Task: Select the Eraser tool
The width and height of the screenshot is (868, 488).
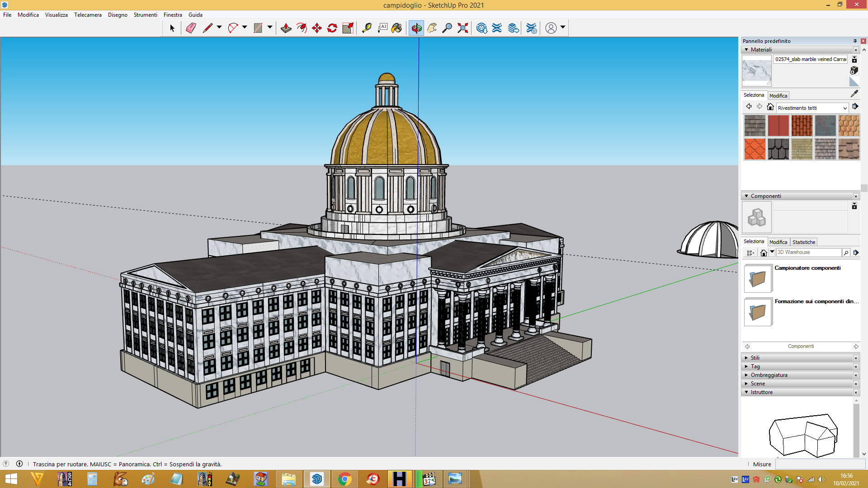Action: coord(191,28)
